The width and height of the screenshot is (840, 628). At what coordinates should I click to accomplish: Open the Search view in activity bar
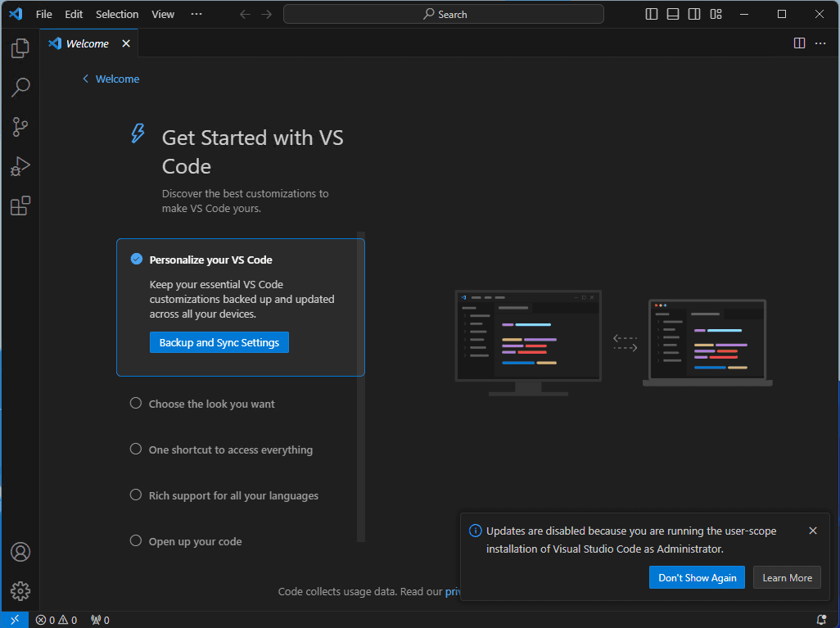(20, 87)
